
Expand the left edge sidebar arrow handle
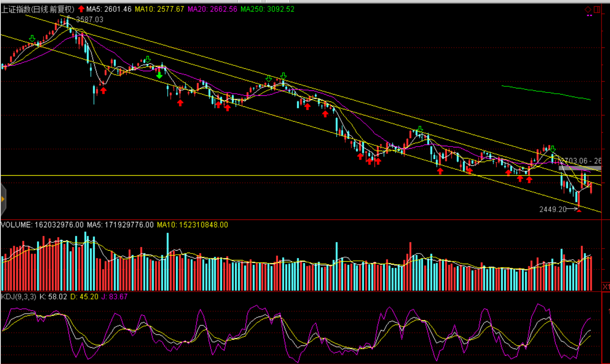[x=3, y=199]
